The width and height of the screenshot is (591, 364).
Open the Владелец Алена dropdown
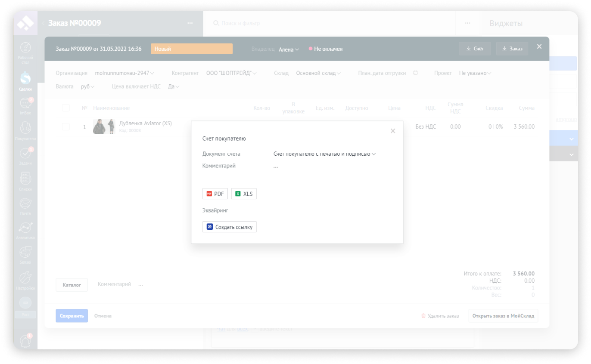click(289, 49)
